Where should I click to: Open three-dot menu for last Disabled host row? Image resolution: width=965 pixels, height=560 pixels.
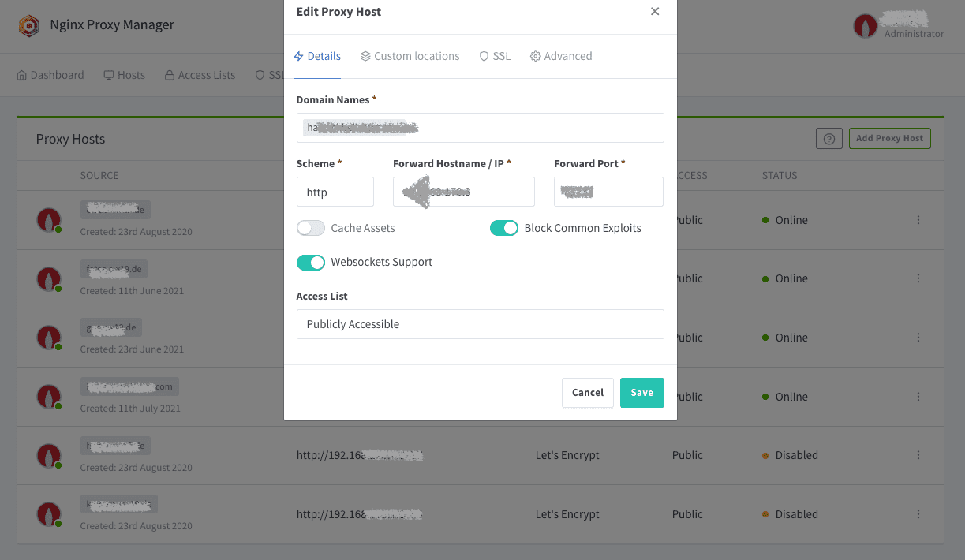coord(918,514)
